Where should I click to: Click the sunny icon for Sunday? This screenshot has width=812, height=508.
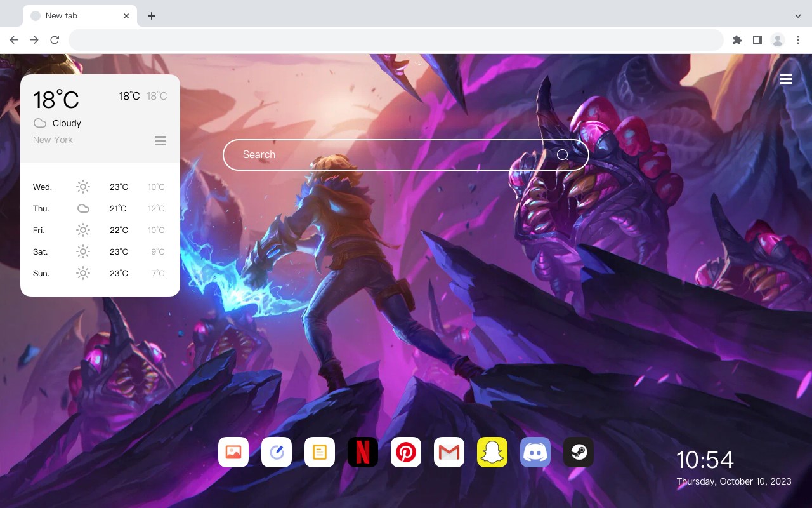pos(83,273)
